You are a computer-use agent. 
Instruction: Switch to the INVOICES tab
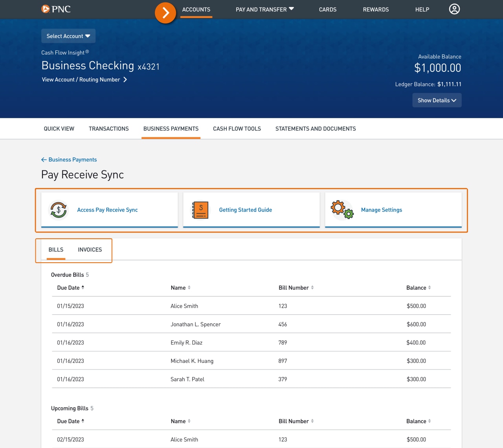click(x=90, y=249)
